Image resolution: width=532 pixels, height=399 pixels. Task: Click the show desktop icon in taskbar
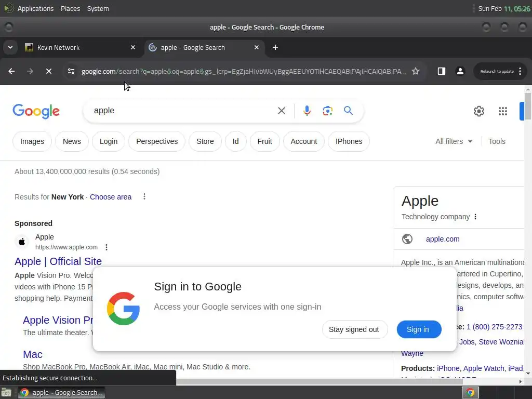(6, 393)
